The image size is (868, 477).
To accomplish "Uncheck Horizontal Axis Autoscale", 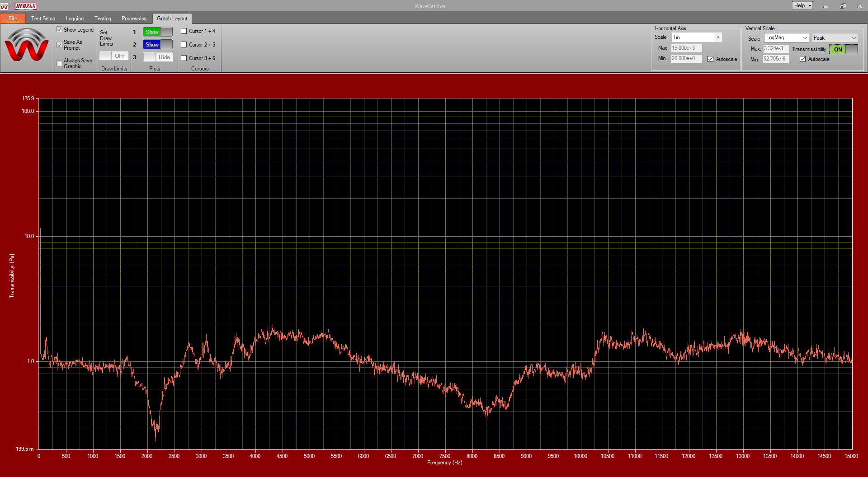I will [710, 59].
